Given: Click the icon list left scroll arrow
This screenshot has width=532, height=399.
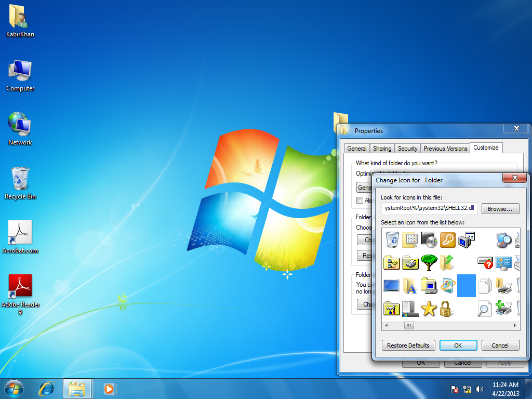Looking at the screenshot, I should tap(387, 325).
